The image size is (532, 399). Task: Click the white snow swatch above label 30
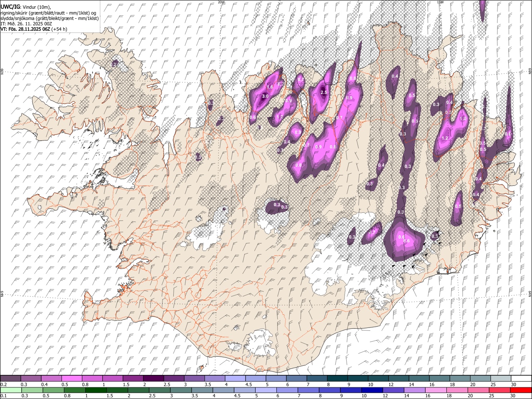521,378
